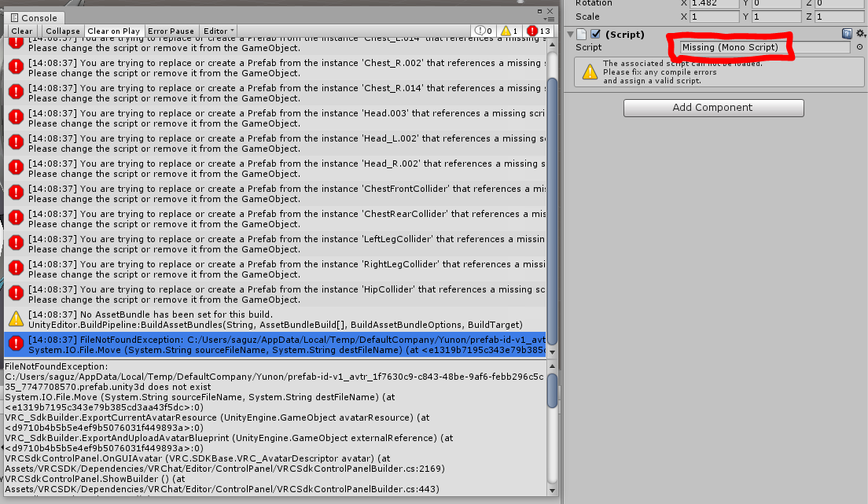The height and width of the screenshot is (504, 868).
Task: Close the Console window
Action: pyautogui.click(x=550, y=11)
